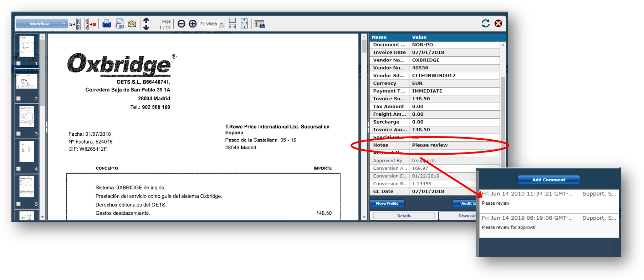Open the Workflow dropdown menu
Screen dimensions: 644x280
pos(42,24)
